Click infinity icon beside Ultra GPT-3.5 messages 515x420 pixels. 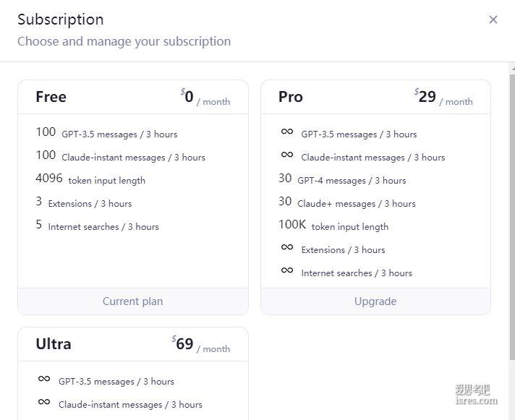click(44, 379)
